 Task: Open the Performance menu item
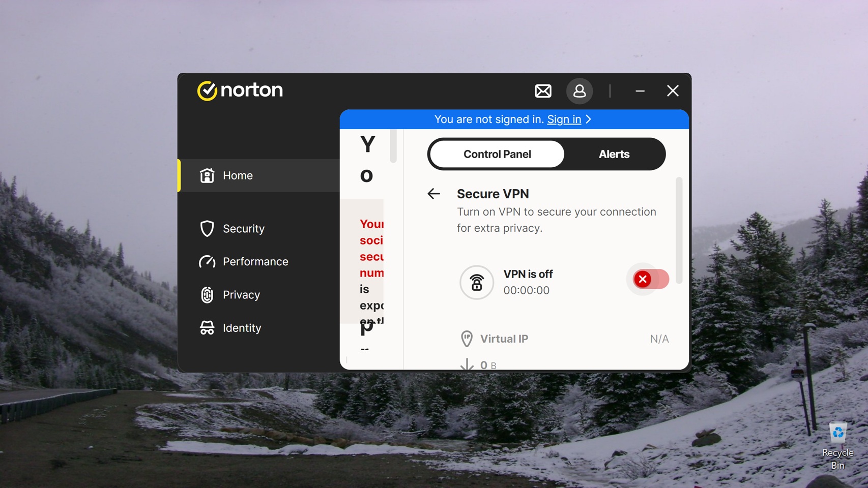coord(255,262)
